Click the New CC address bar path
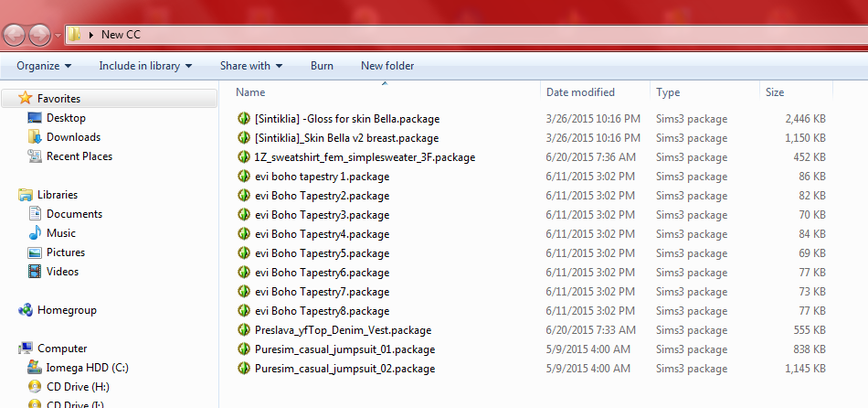Screen dimensions: 868x408 (x=121, y=35)
